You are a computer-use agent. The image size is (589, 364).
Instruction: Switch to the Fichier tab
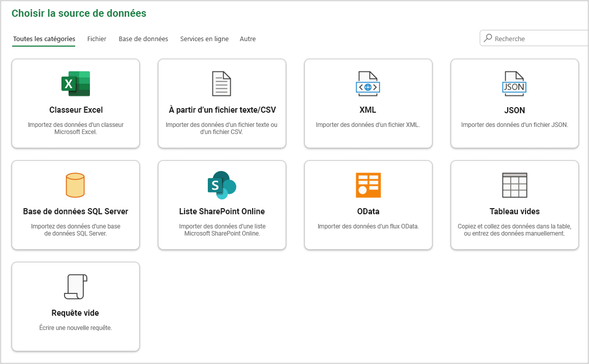pyautogui.click(x=97, y=39)
